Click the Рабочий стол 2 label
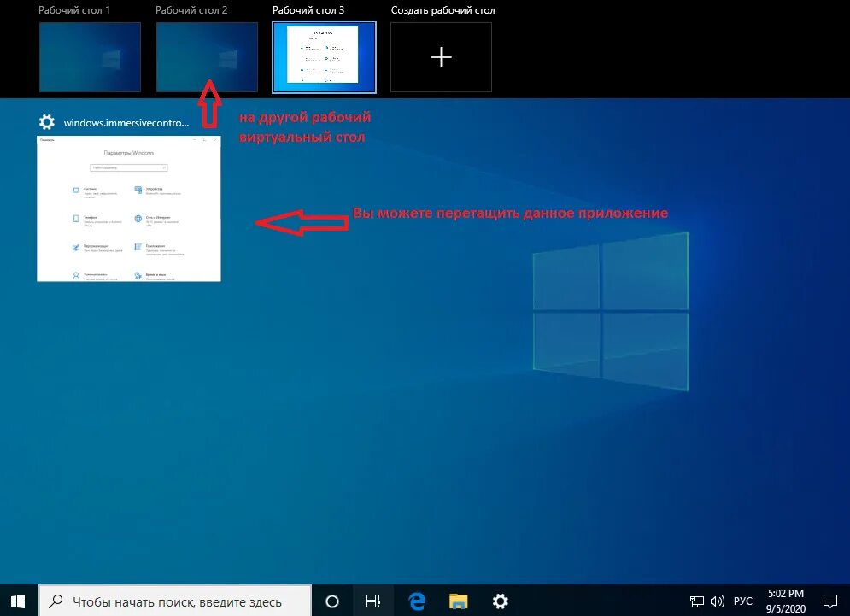The width and height of the screenshot is (850, 616). pyautogui.click(x=191, y=10)
